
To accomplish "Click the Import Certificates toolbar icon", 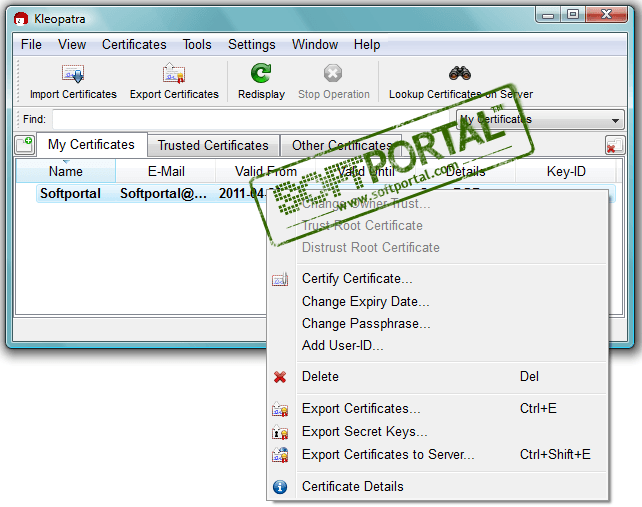I will (73, 73).
